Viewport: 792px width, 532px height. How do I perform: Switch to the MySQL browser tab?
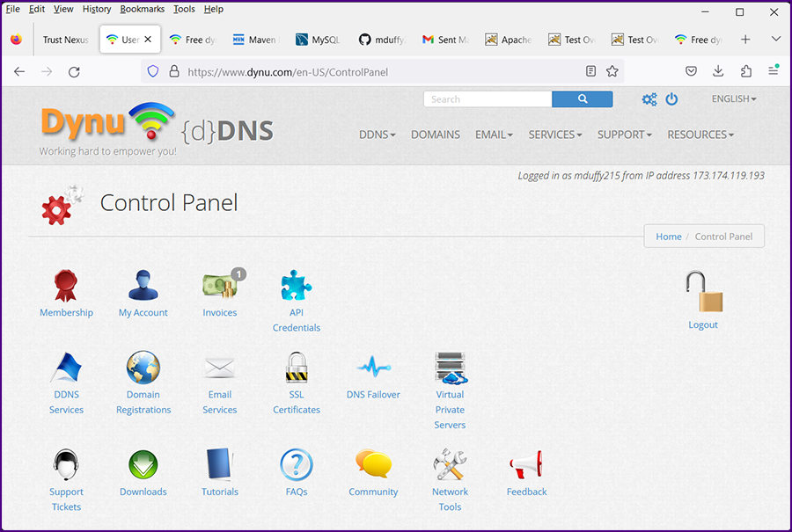[x=319, y=40]
